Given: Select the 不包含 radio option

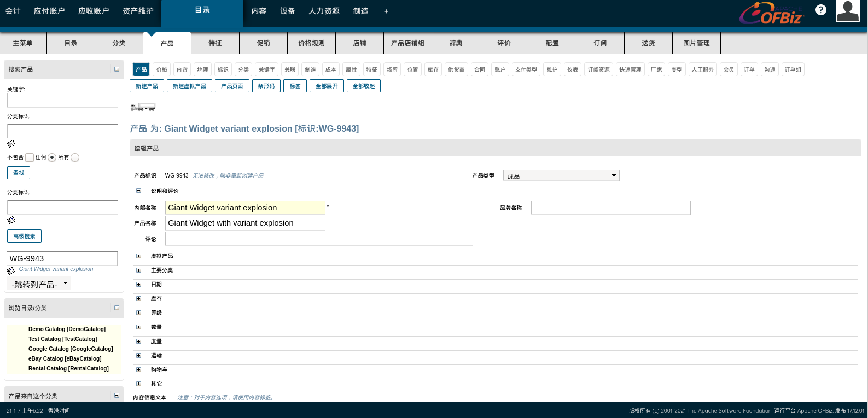Looking at the screenshot, I should [x=30, y=157].
